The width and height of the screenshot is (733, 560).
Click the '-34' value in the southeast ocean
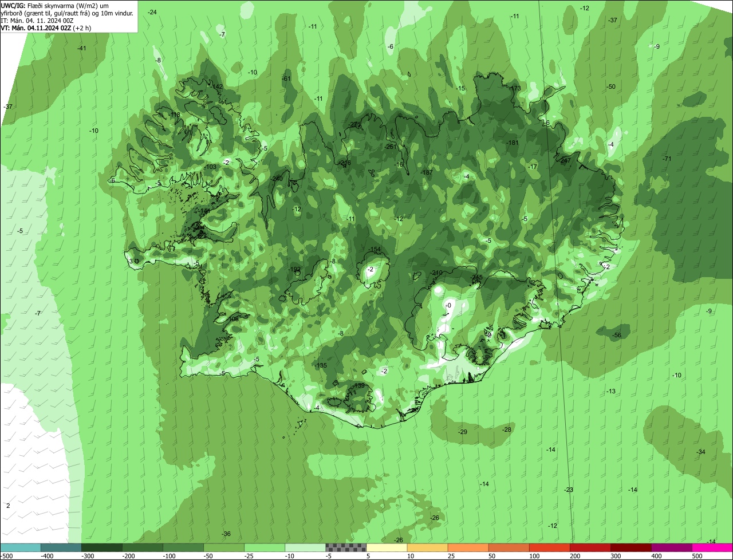click(701, 452)
